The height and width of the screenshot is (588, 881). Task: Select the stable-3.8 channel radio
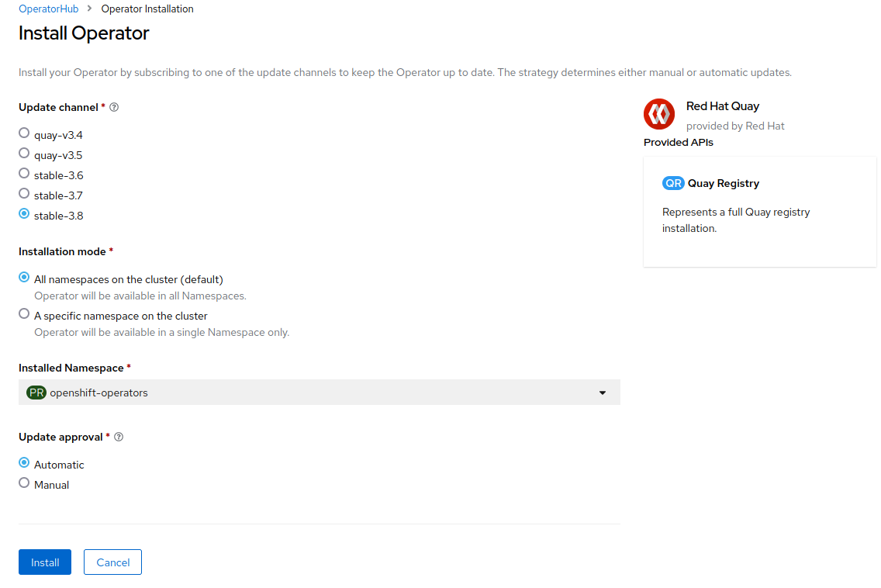coord(24,214)
